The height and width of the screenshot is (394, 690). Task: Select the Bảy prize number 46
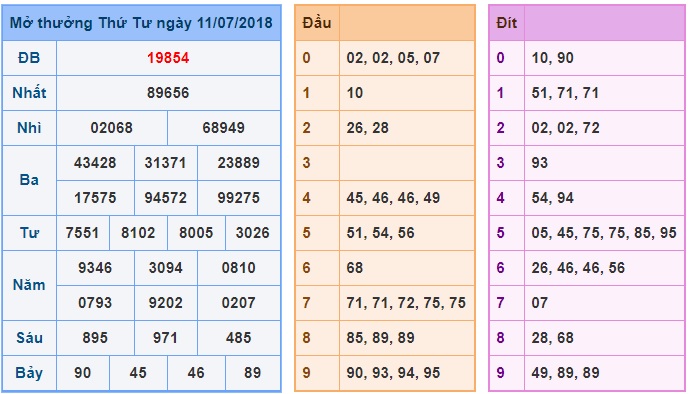tap(196, 373)
